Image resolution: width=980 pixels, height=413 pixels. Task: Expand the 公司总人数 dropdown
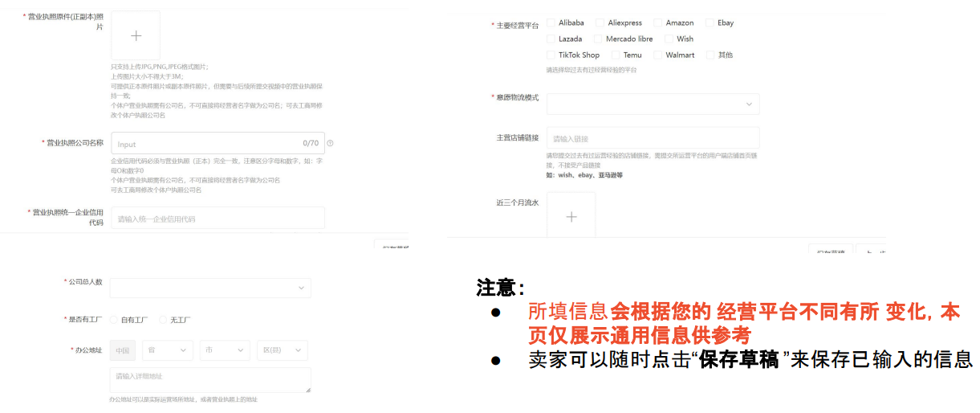click(x=210, y=288)
